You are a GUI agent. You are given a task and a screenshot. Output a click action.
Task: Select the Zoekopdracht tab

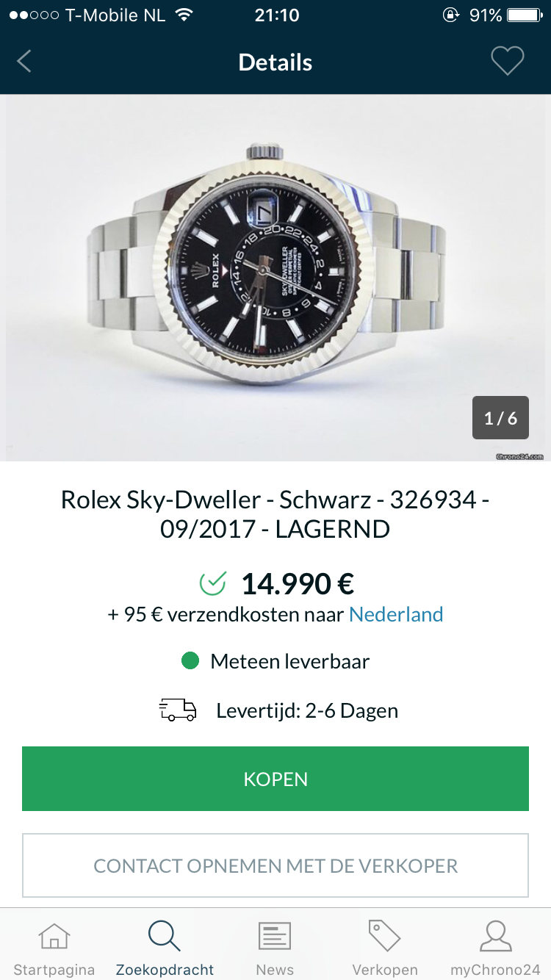165,947
